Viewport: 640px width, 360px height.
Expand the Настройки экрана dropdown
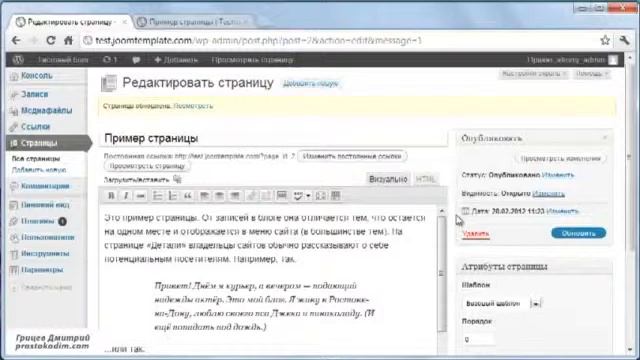point(534,74)
